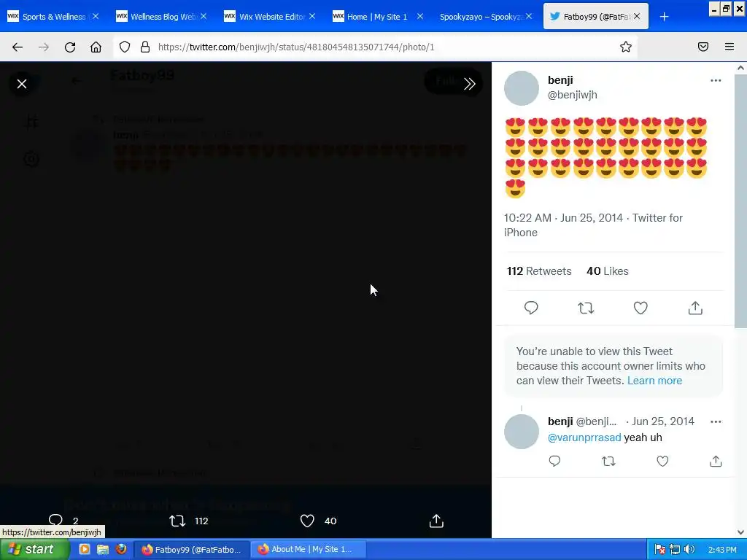Collapse the tweet sidebar with the double-chevron button
Screen dimensions: 747x560
(x=469, y=84)
